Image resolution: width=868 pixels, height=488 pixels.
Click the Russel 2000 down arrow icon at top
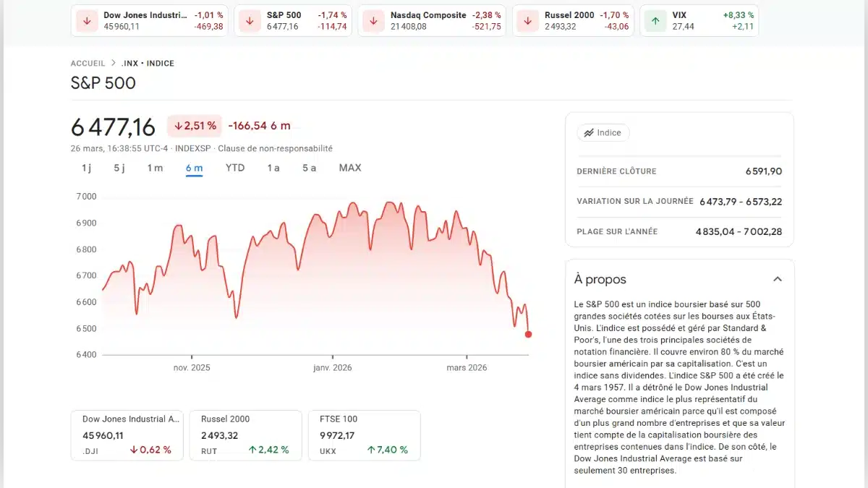[x=526, y=20]
